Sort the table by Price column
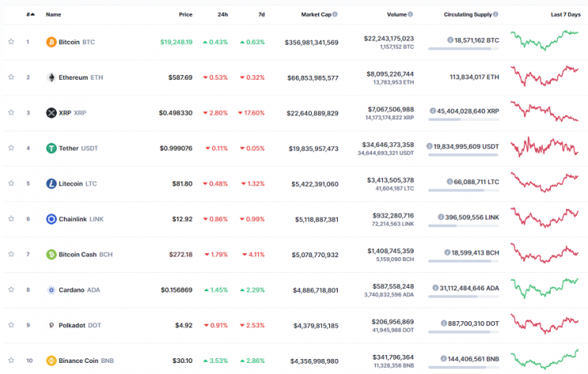 [185, 14]
